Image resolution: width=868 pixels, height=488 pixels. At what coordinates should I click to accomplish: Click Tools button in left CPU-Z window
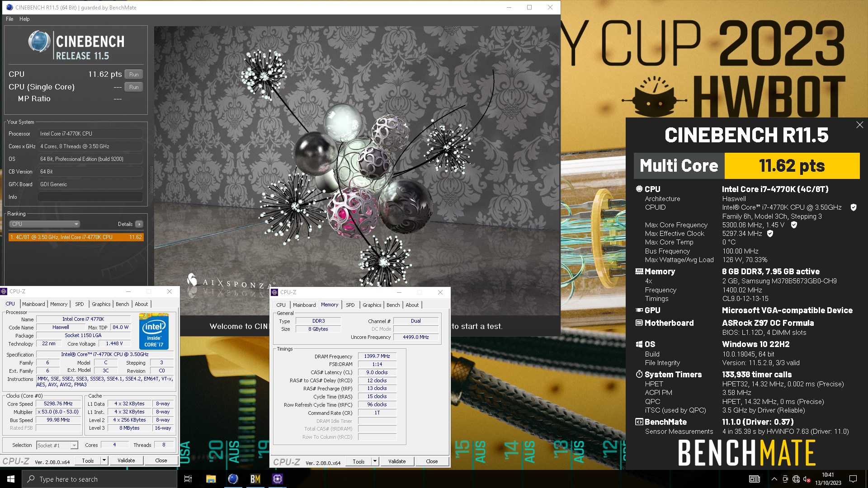tap(88, 461)
